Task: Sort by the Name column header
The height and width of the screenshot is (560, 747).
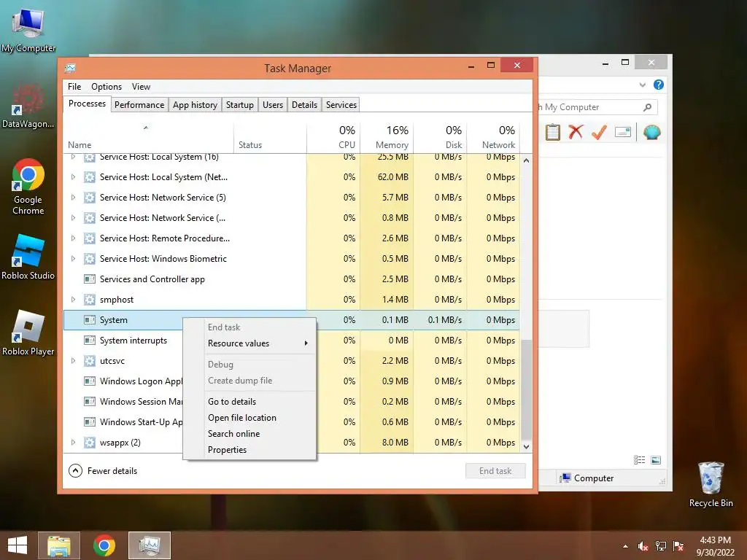Action: pyautogui.click(x=148, y=137)
